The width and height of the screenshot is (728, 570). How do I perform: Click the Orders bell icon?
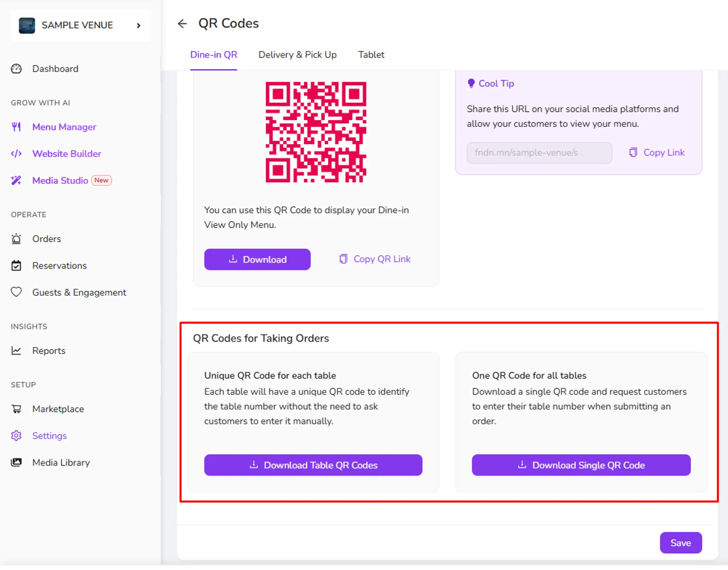pyautogui.click(x=16, y=239)
